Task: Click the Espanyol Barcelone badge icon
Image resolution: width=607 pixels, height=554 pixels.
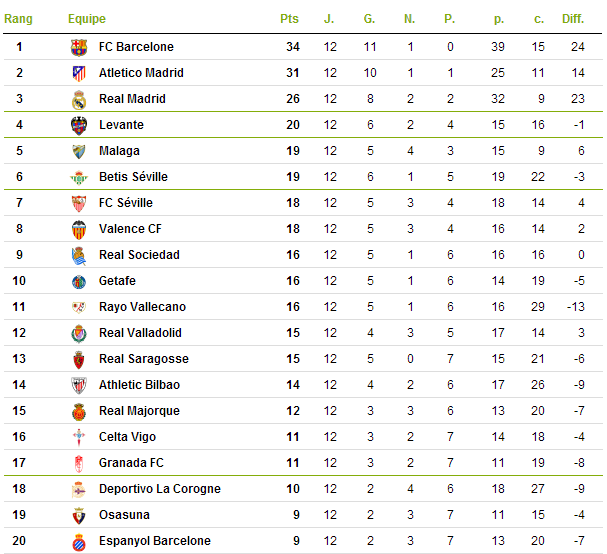Action: click(79, 542)
